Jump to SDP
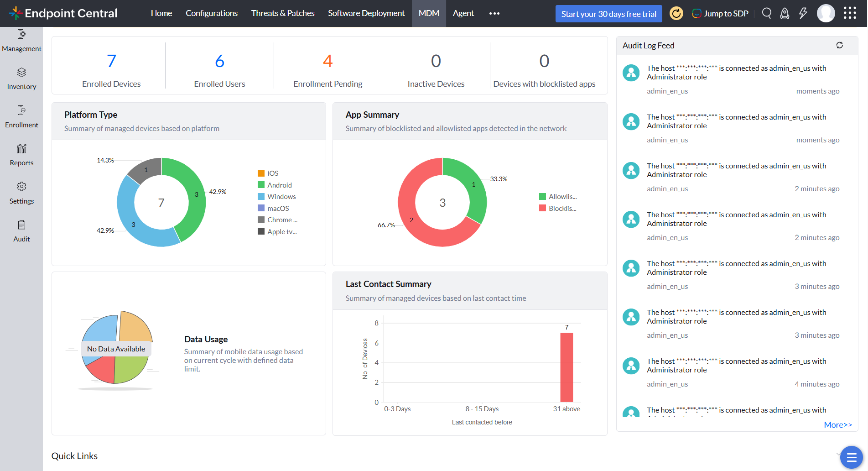The image size is (868, 471). pyautogui.click(x=720, y=14)
